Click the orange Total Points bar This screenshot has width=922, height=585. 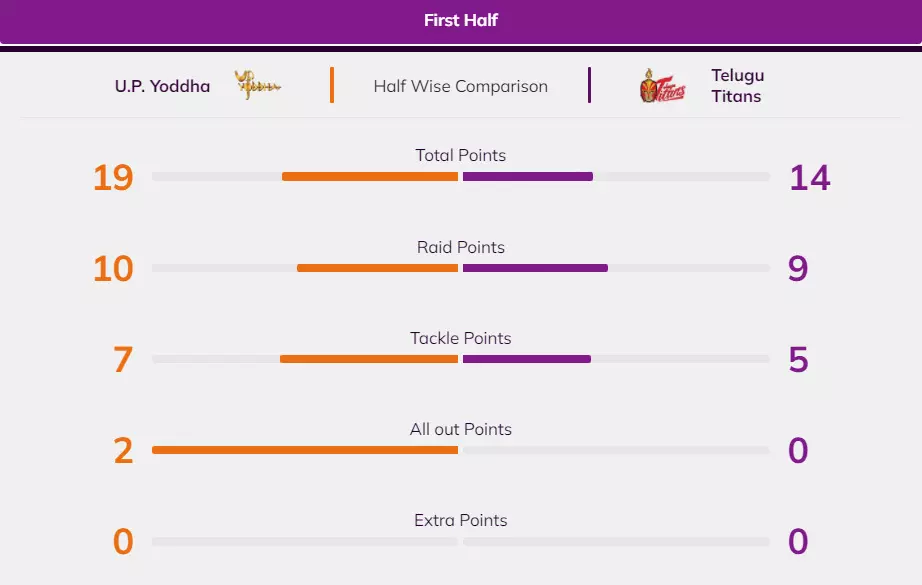370,177
